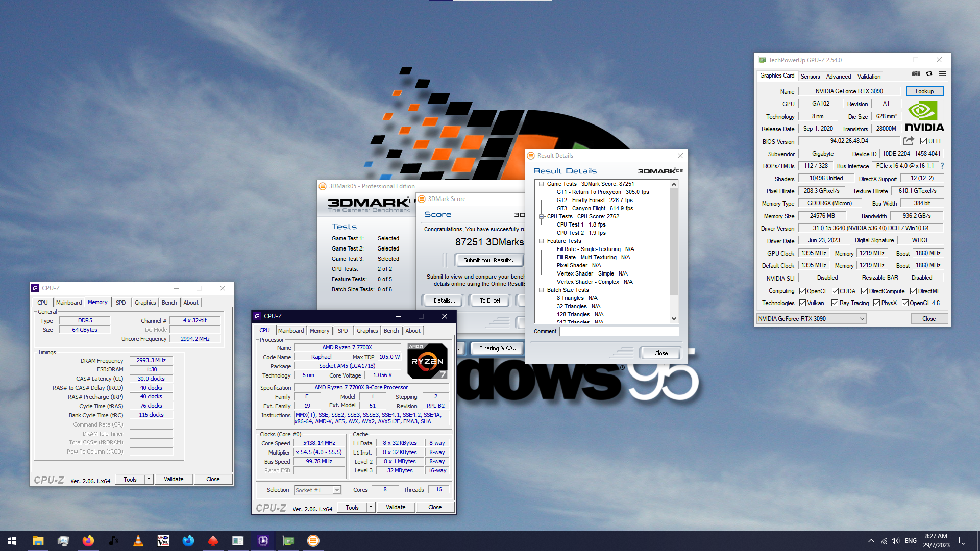Click the Bus Interface question mark
The image size is (980, 551).
point(942,166)
